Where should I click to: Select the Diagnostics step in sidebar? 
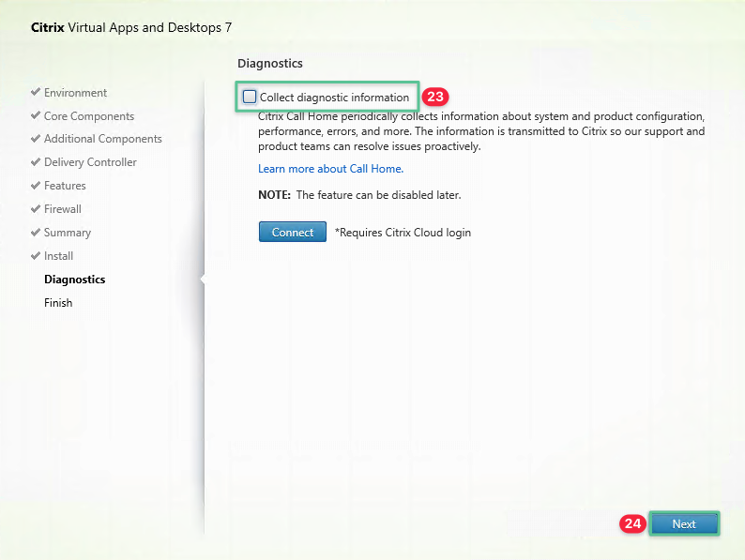click(x=75, y=280)
